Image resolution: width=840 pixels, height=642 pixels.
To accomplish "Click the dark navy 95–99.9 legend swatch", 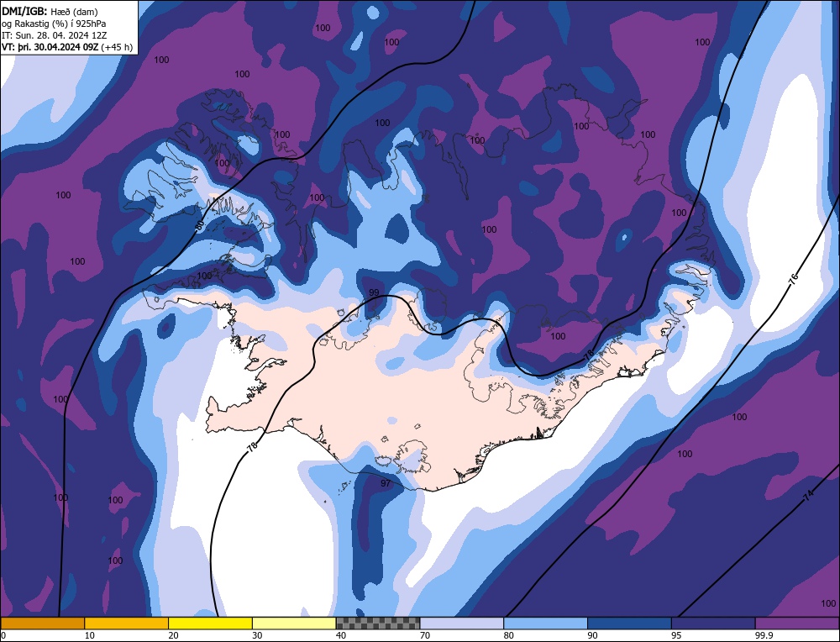I will [713, 623].
